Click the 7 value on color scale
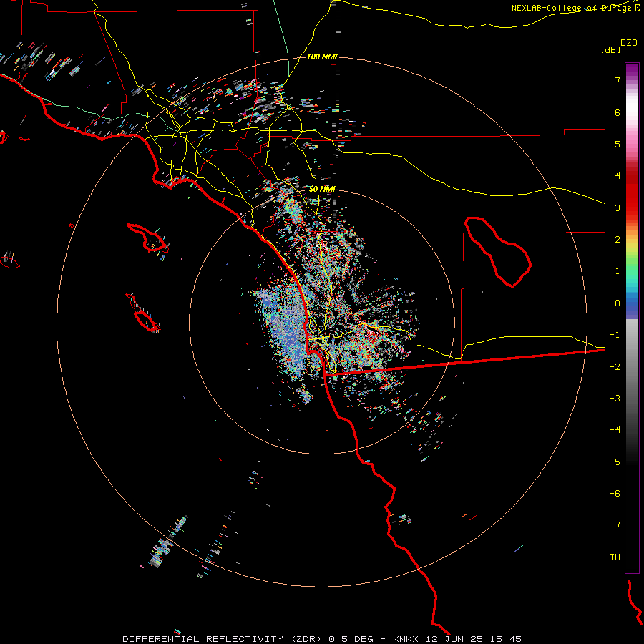The height and width of the screenshot is (644, 644). tap(618, 80)
